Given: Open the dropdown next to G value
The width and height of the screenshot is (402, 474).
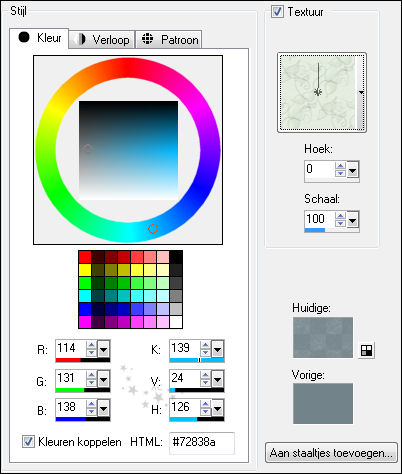Looking at the screenshot, I should pos(103,380).
